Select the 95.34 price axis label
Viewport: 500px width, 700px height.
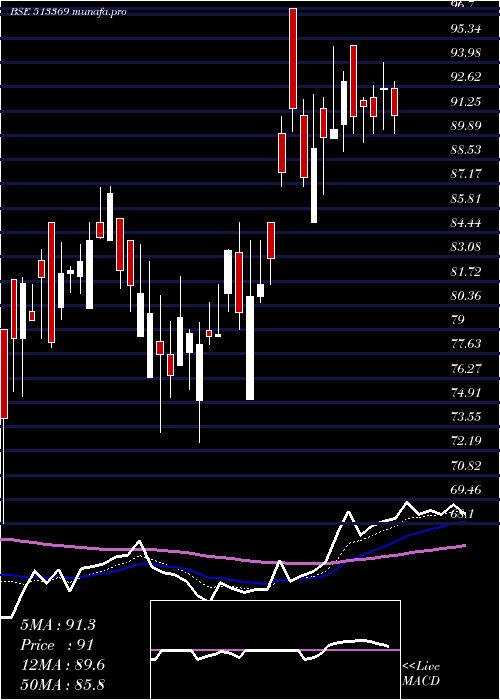click(467, 29)
